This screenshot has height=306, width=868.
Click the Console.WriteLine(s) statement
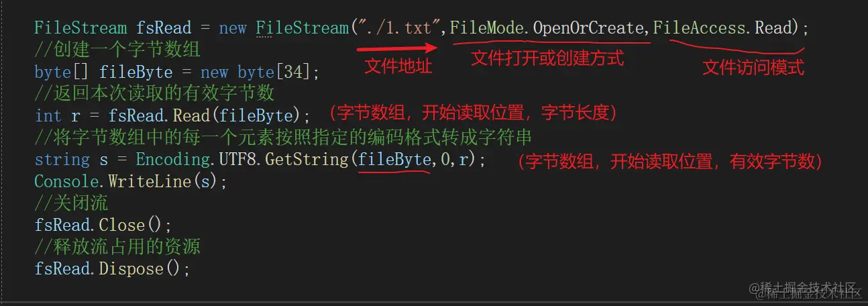point(131,181)
